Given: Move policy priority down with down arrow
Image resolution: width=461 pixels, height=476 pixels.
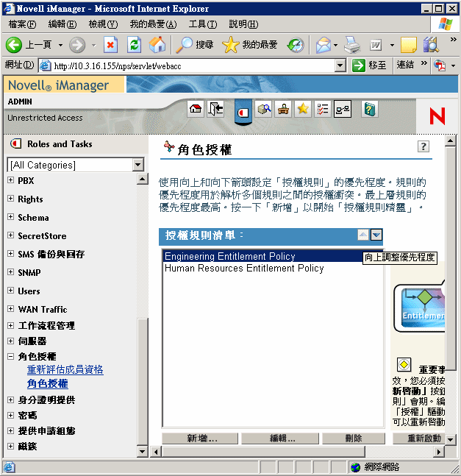Looking at the screenshot, I should tap(376, 235).
